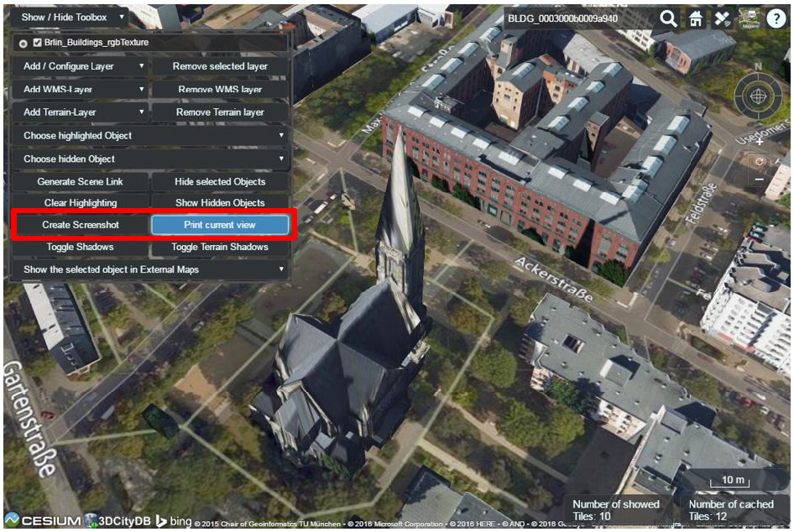
Task: Expand Add Terrain-Layer section
Action: point(80,112)
